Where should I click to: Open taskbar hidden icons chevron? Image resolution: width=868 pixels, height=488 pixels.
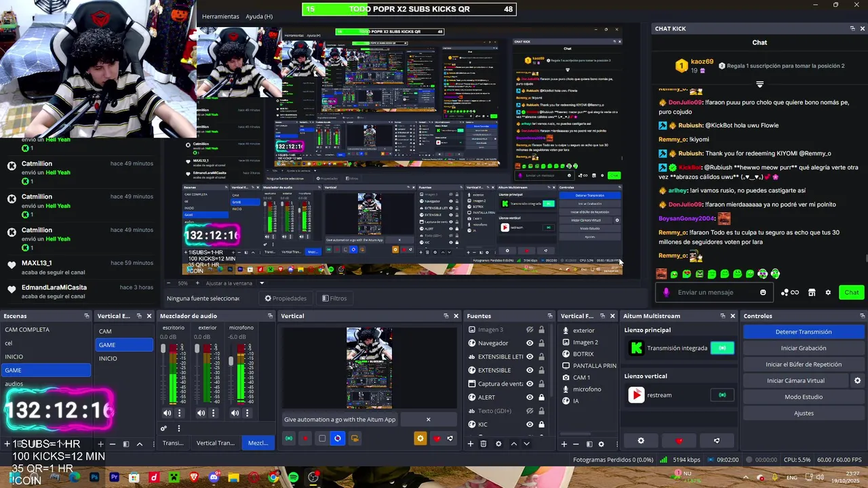745,478
